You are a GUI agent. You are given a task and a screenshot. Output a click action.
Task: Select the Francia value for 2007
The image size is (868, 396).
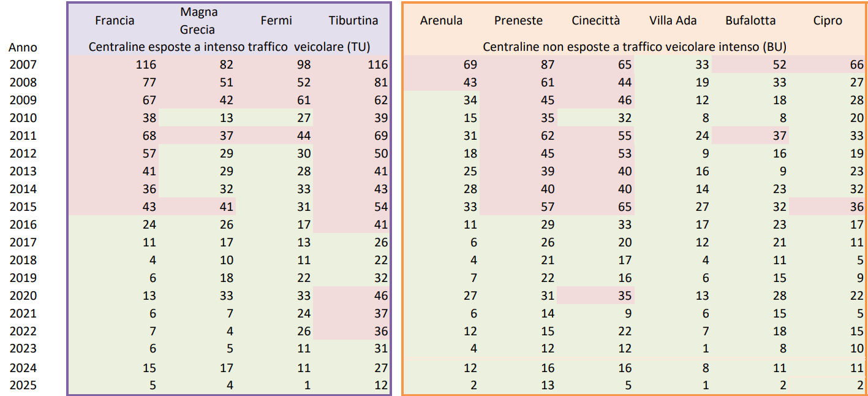coord(146,64)
